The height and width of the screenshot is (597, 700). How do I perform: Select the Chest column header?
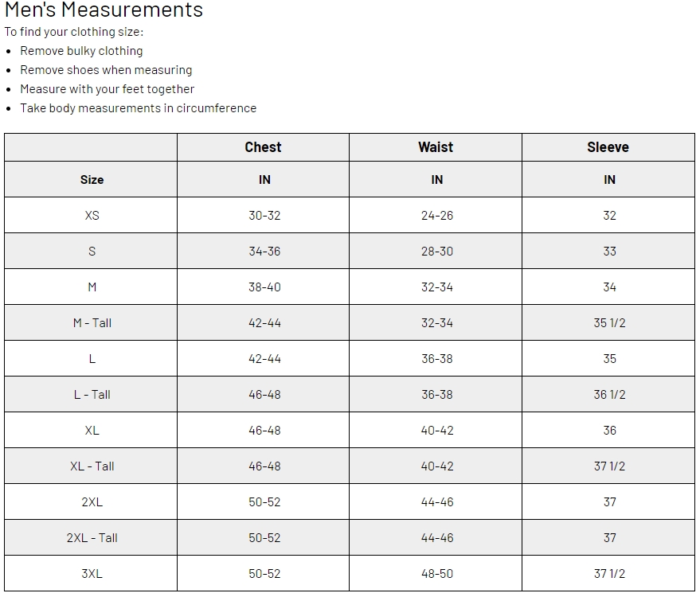[x=263, y=147]
